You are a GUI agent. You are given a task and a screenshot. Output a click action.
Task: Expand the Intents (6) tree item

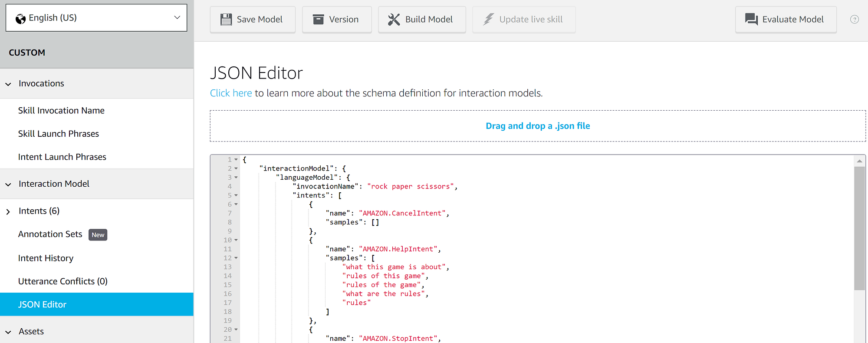[8, 212]
